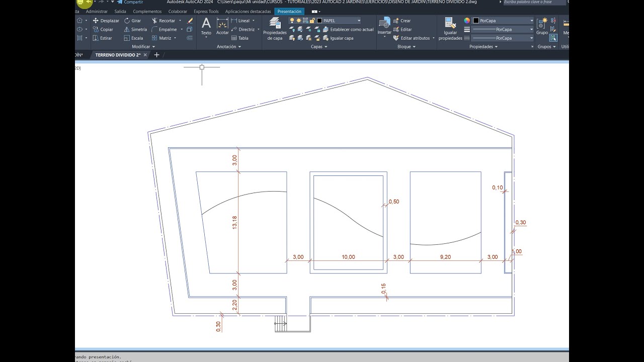This screenshot has height=362, width=644.
Task: Open the Salida ribbon tab
Action: coord(120,11)
